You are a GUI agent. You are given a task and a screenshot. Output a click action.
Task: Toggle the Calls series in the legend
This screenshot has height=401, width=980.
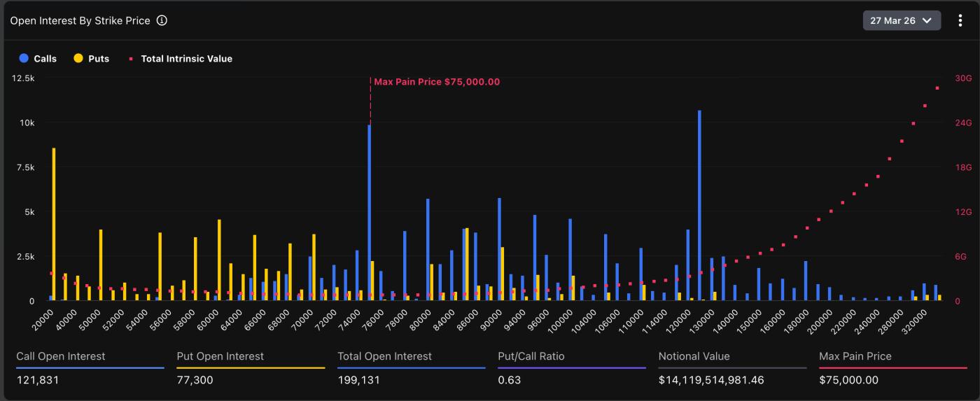point(38,59)
